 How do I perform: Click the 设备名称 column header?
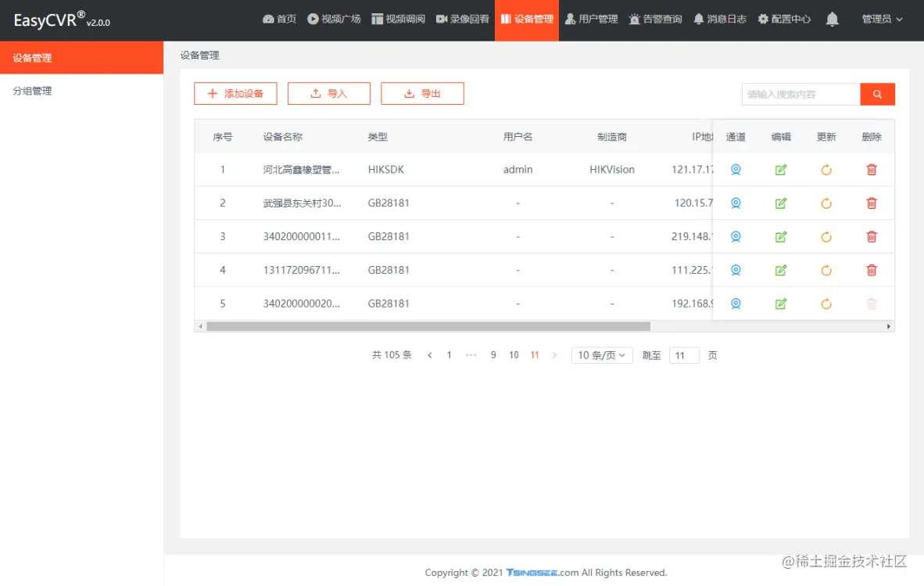click(282, 137)
